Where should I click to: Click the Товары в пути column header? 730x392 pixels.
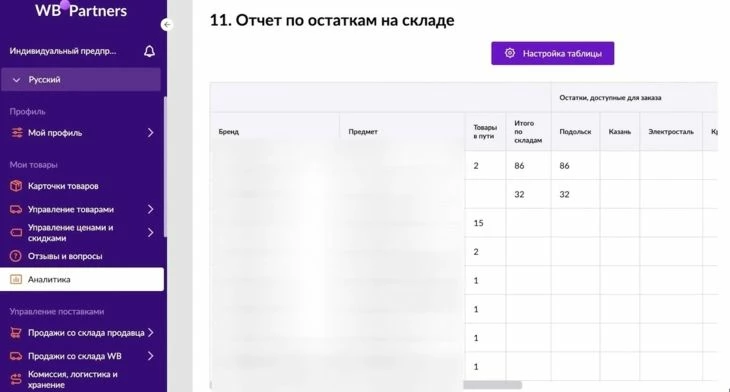(485, 131)
